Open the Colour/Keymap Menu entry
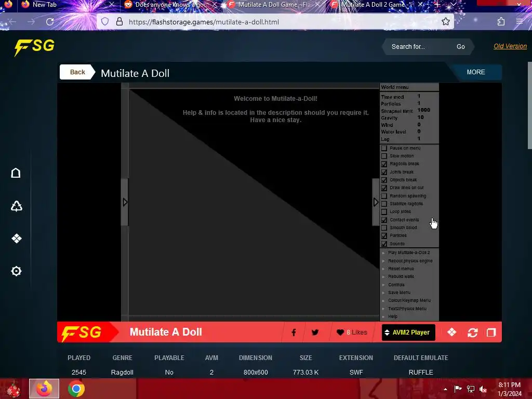 409,300
